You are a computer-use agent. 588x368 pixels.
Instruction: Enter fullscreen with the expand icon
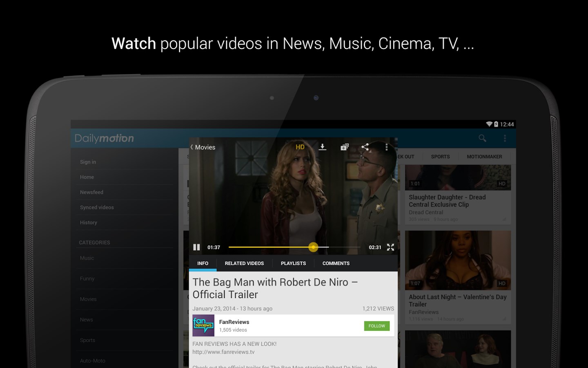390,247
